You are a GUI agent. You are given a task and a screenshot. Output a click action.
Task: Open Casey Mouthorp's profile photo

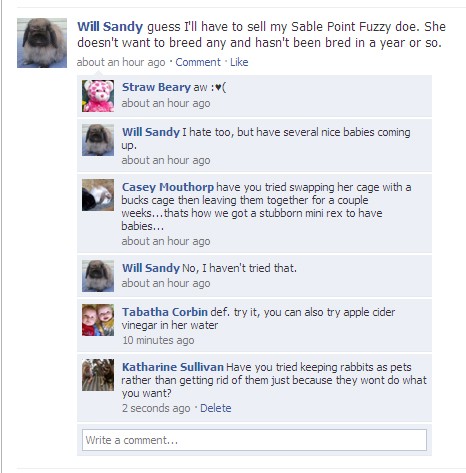click(98, 195)
